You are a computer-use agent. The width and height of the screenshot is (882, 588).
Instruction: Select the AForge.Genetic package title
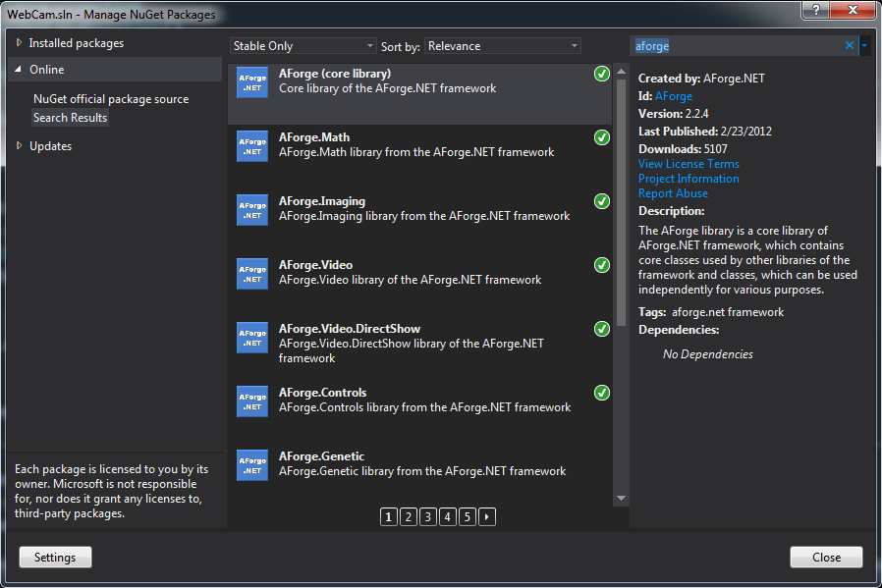(321, 456)
